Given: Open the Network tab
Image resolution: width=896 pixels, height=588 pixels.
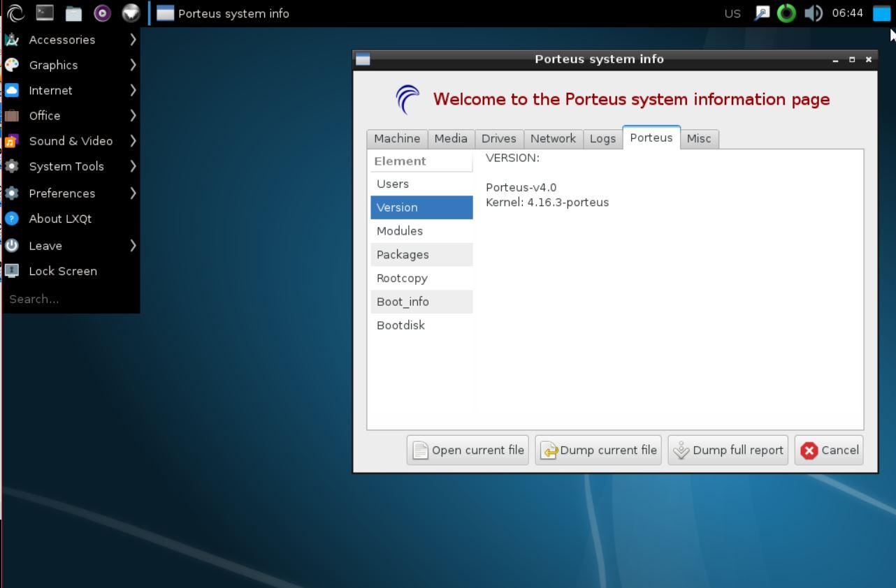Looking at the screenshot, I should coord(553,138).
